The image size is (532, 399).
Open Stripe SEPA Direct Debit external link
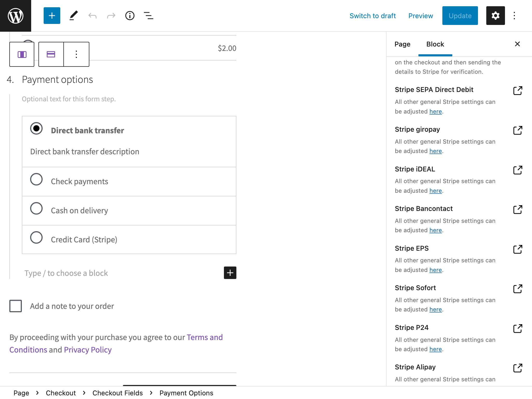pos(517,90)
